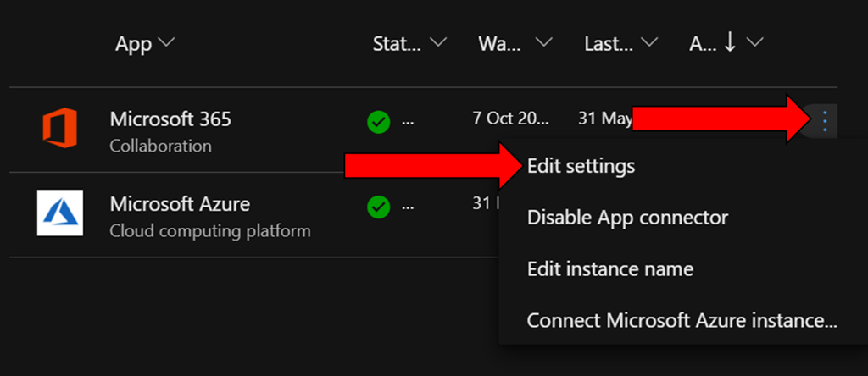Open the Microsoft 365 app name link

pos(170,119)
